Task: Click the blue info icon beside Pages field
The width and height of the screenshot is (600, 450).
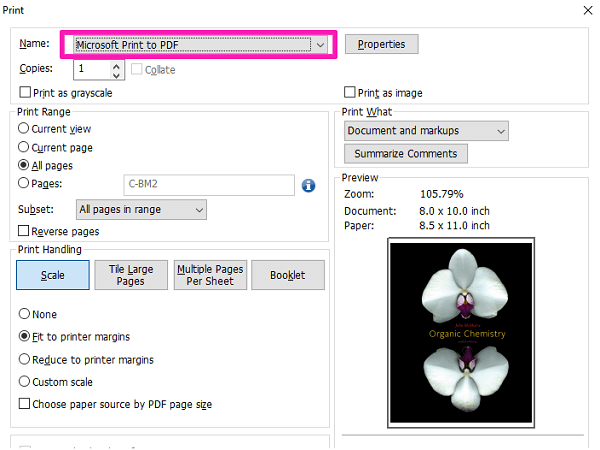Action: point(309,185)
